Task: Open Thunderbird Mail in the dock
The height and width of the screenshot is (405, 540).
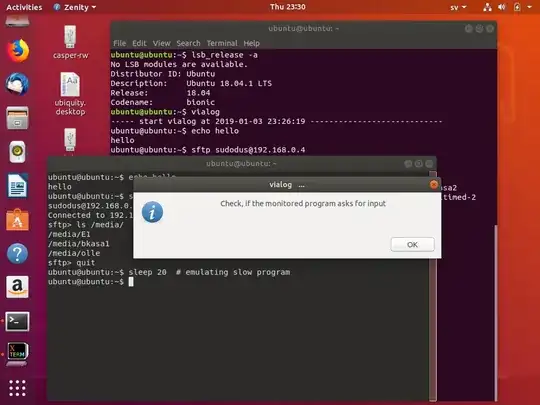Action: tap(17, 84)
